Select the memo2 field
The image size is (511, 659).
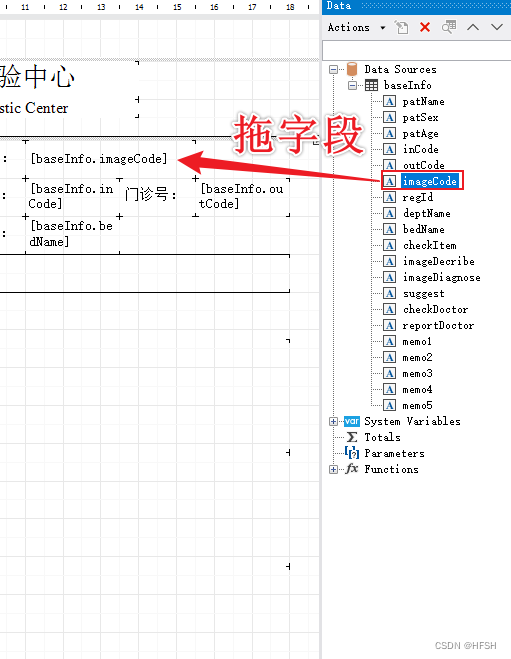coord(417,358)
